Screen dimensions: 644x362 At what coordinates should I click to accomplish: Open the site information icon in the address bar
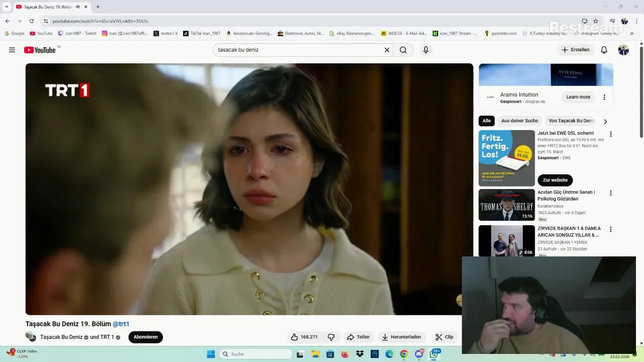(x=45, y=21)
